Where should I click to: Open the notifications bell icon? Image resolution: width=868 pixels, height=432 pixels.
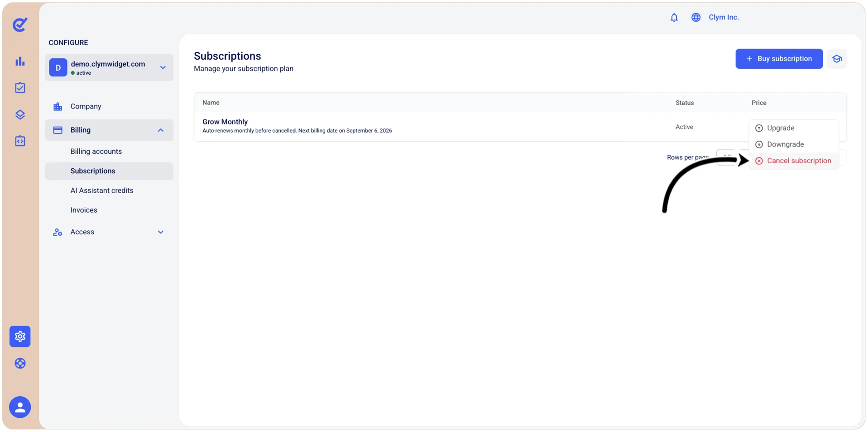[674, 17]
